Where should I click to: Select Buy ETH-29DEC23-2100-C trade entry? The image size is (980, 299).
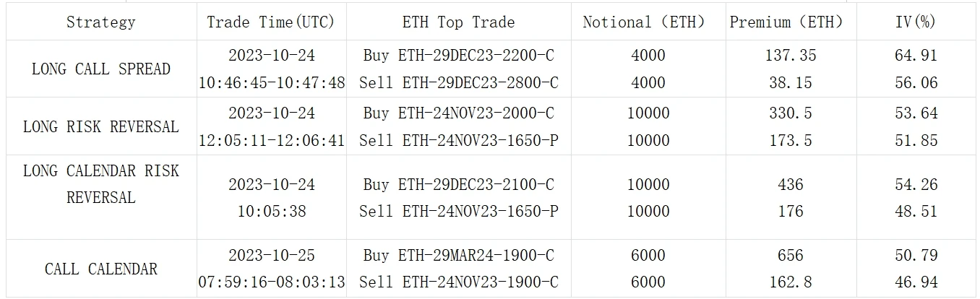point(459,185)
